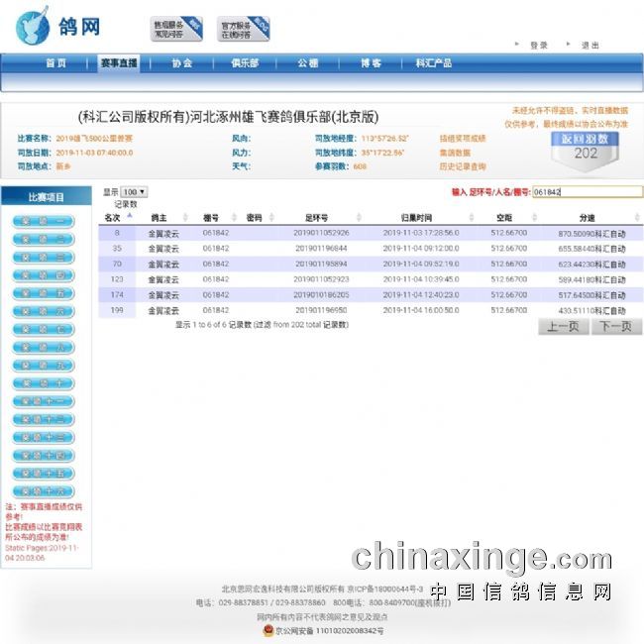Click the police badge icon beside 京公网安备
This screenshot has height=644, width=644.
click(x=267, y=629)
